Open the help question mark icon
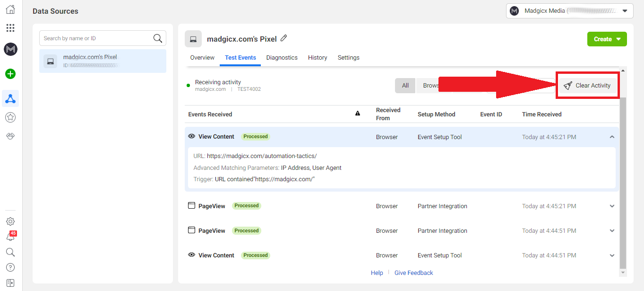Viewport: 644px width, 291px height. 10,268
